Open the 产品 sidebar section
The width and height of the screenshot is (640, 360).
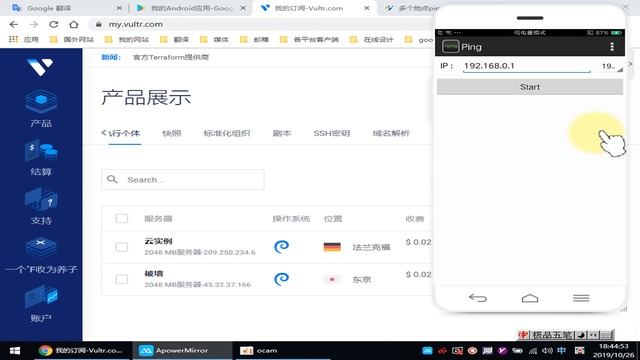click(x=41, y=108)
